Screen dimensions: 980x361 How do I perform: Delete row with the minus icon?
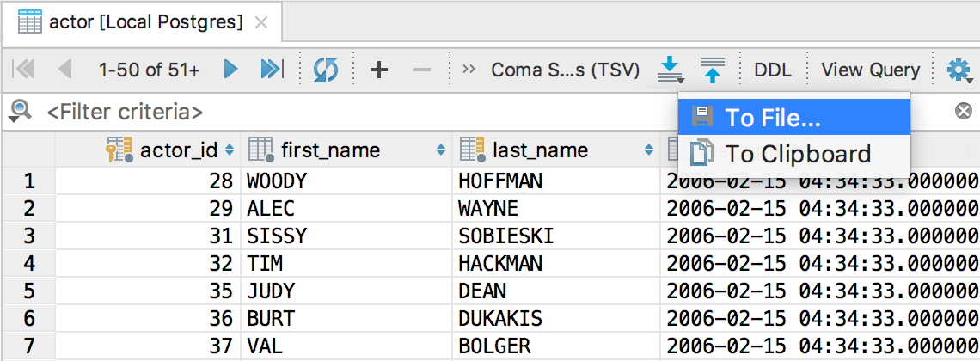[422, 70]
